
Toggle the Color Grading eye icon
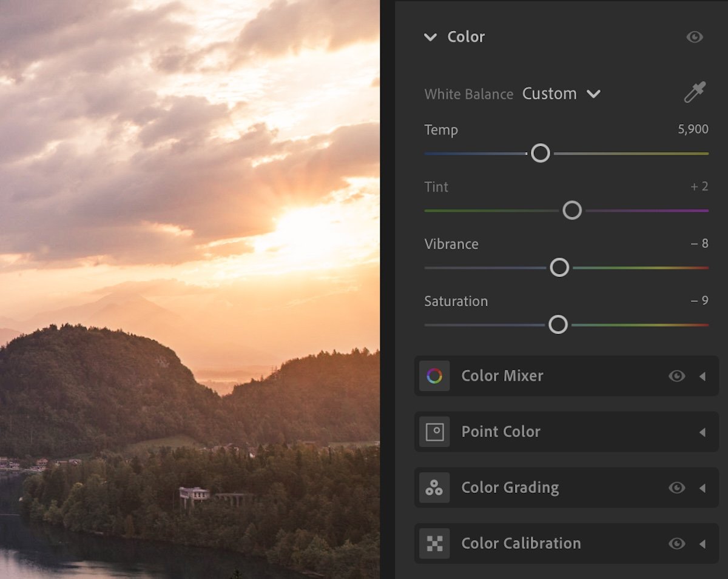(x=677, y=487)
